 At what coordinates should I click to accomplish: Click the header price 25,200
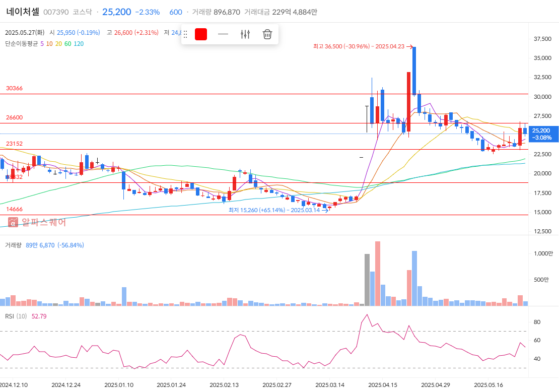pyautogui.click(x=116, y=12)
